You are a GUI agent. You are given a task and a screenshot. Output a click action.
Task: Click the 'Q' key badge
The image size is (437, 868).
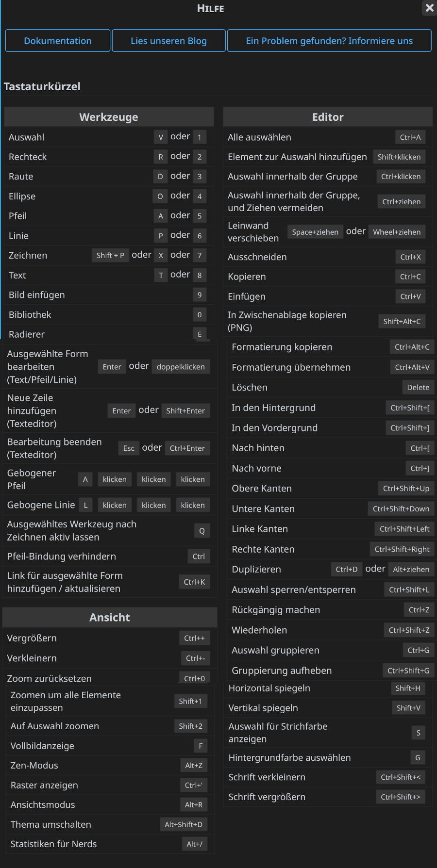point(202,531)
